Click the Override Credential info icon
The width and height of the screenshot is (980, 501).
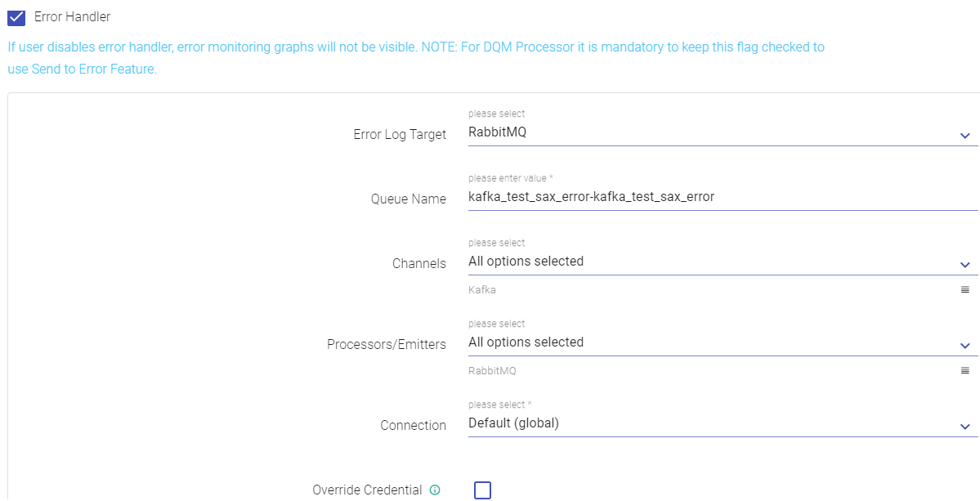[435, 490]
